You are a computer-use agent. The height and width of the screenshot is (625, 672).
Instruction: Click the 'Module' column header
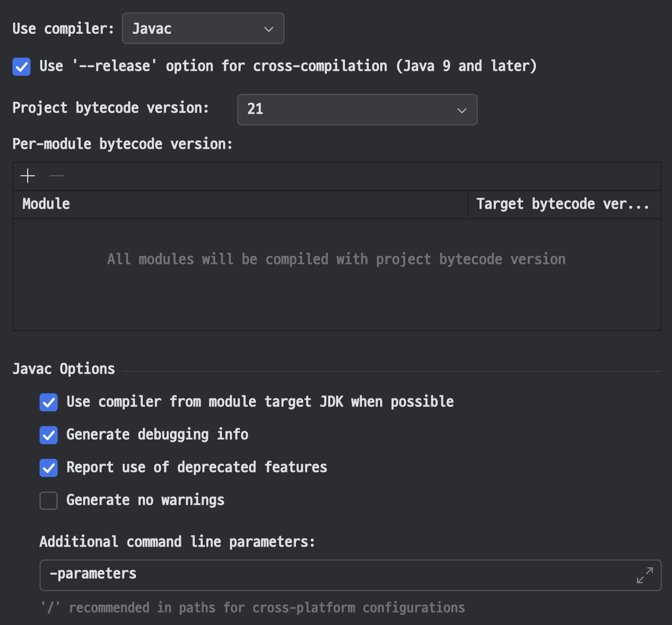coord(46,204)
